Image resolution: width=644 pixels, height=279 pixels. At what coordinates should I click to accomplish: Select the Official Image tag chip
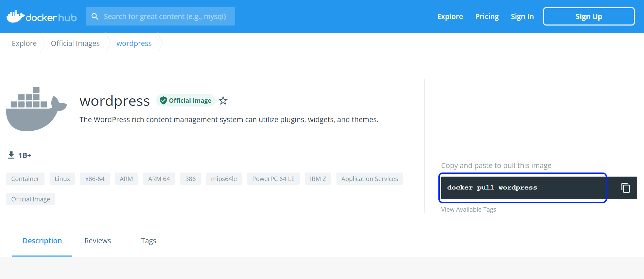(x=31, y=199)
